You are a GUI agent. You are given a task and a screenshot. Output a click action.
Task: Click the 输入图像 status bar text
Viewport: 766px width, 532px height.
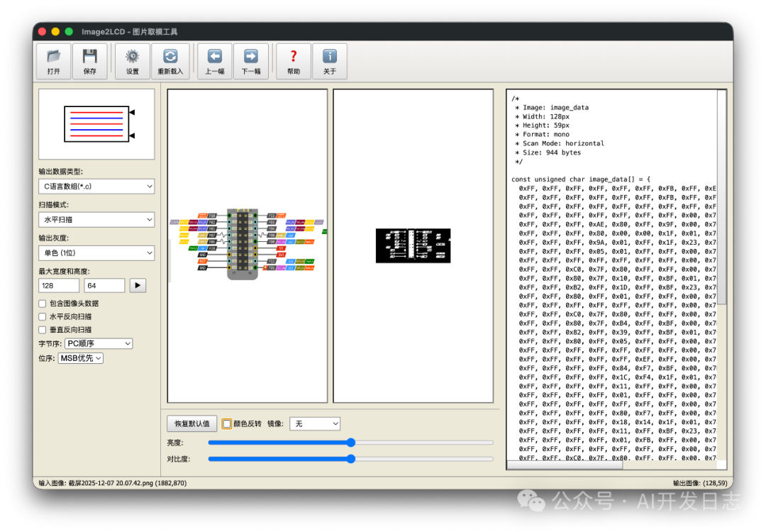click(x=113, y=483)
